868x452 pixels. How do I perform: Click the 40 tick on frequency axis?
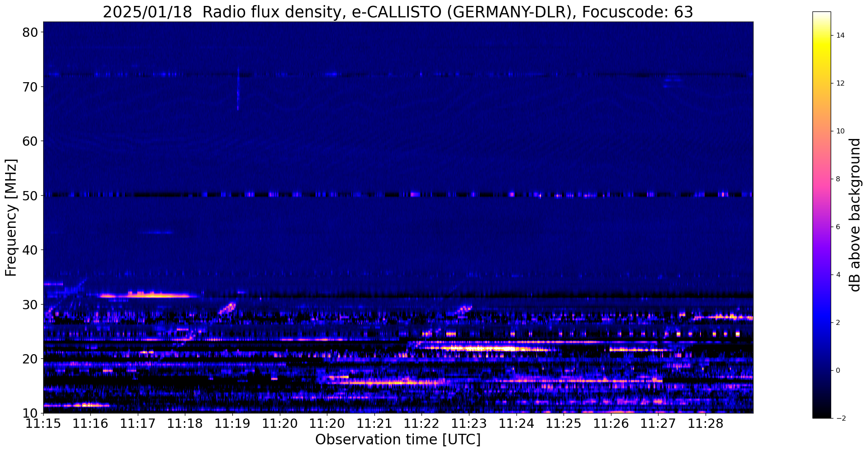pos(31,250)
